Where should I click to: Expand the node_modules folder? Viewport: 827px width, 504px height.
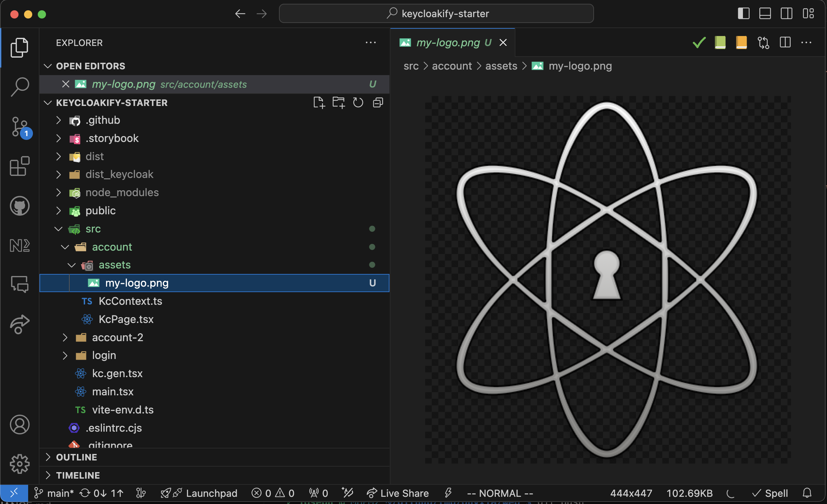pos(122,192)
